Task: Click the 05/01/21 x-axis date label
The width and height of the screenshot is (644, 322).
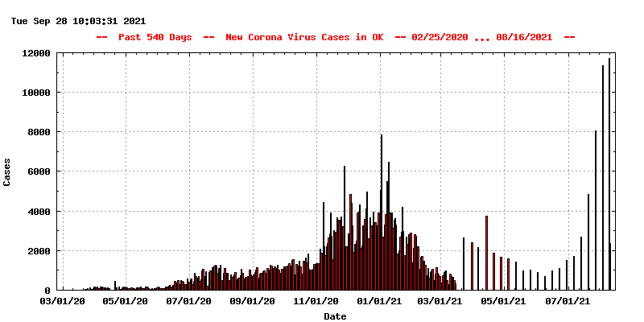Action: tap(504, 301)
